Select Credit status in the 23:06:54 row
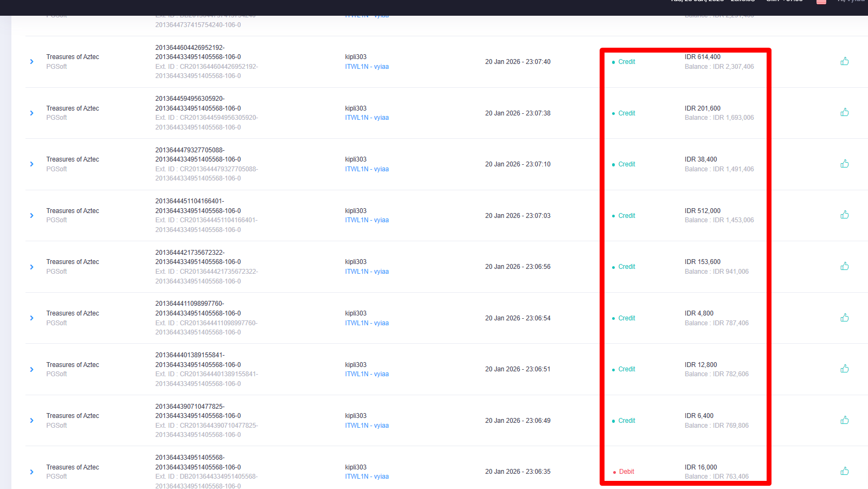868x489 pixels. click(627, 318)
